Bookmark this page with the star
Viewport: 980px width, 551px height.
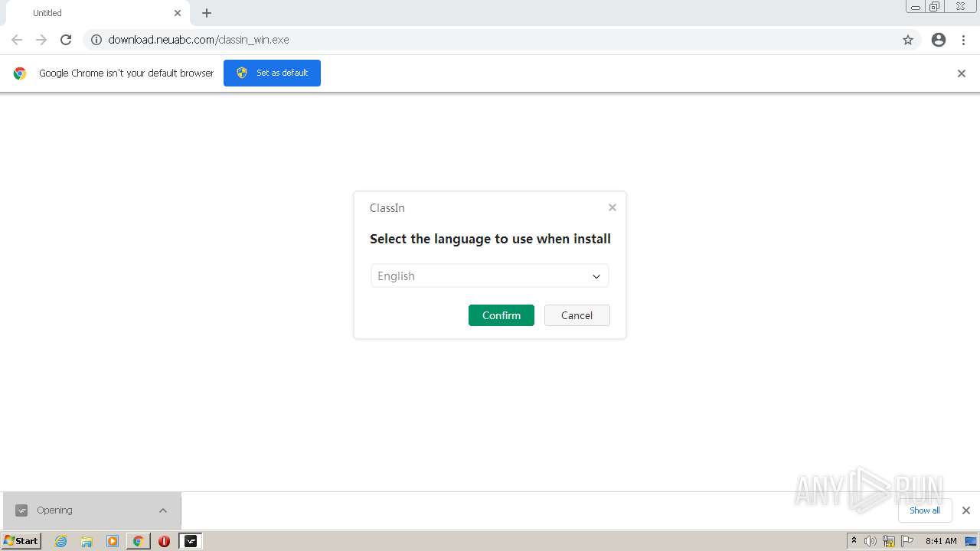tap(908, 40)
